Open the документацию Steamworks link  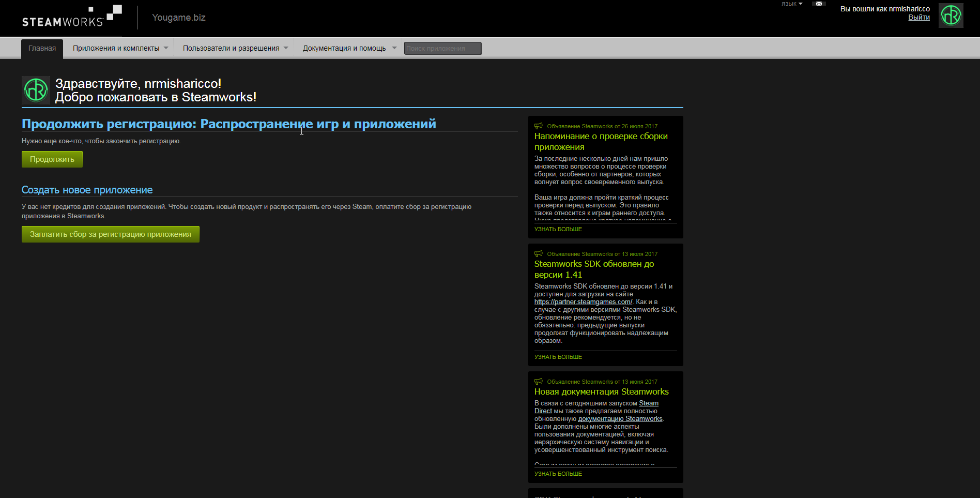pos(620,419)
